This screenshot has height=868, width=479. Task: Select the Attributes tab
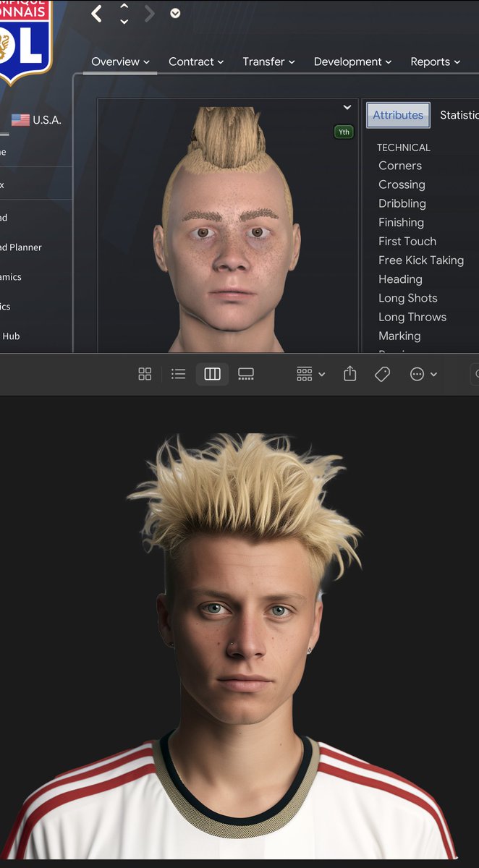[x=398, y=115]
